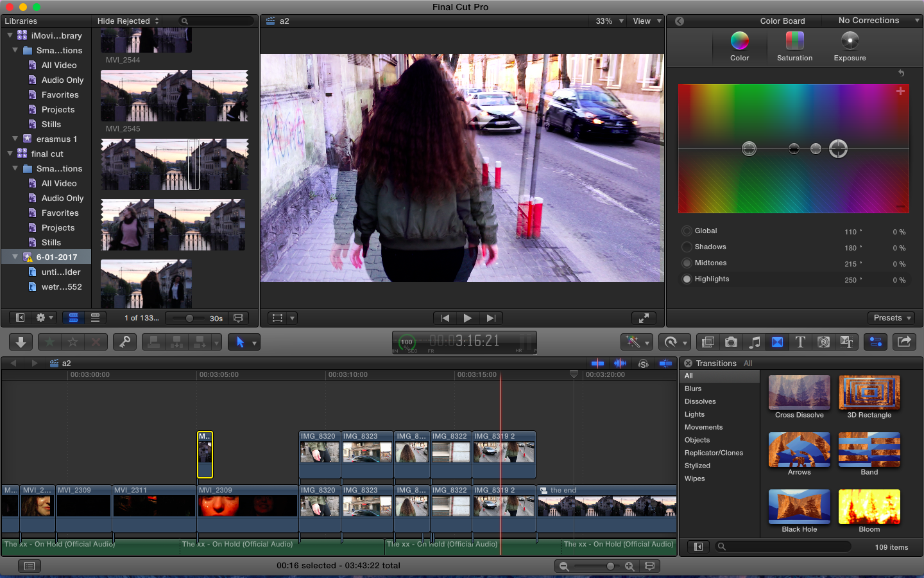Switch browser to list view
Image resolution: width=924 pixels, height=578 pixels.
95,318
